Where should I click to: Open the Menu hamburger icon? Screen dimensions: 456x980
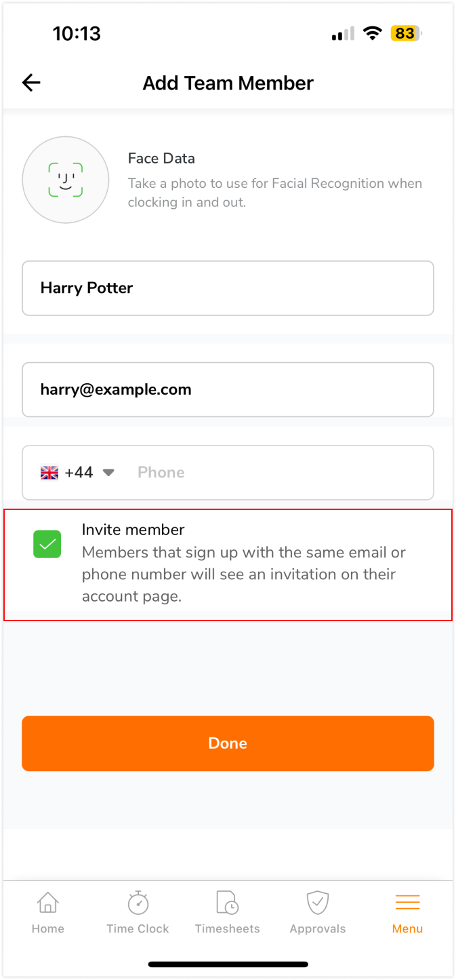[407, 902]
